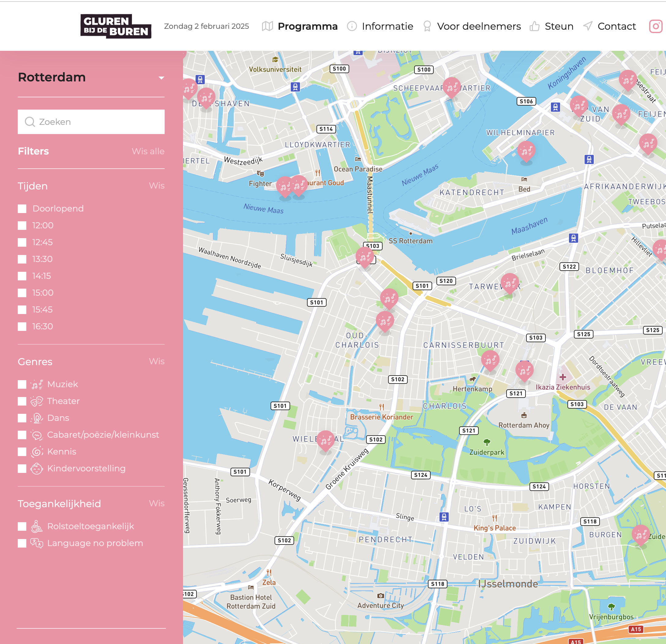The height and width of the screenshot is (644, 666).
Task: Click music marker in Tarwewijk
Action: (510, 283)
